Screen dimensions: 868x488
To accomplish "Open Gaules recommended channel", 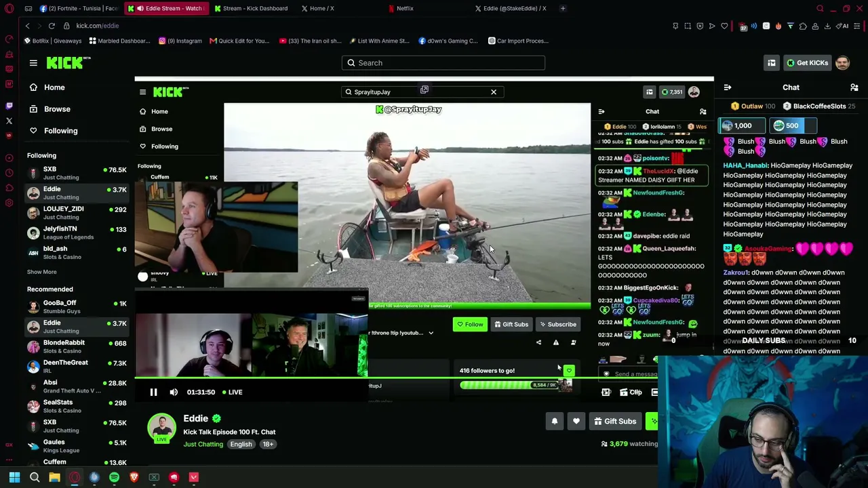I will coord(77,446).
